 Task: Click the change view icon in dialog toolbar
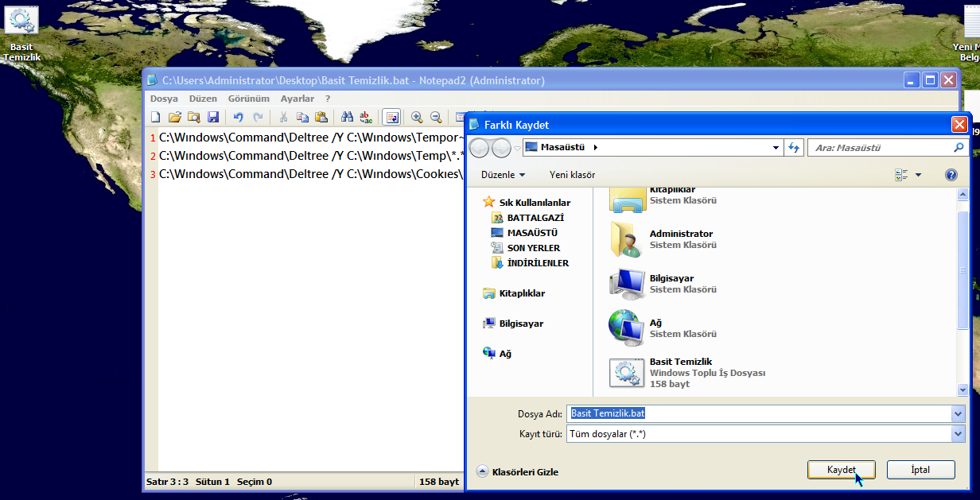click(901, 175)
